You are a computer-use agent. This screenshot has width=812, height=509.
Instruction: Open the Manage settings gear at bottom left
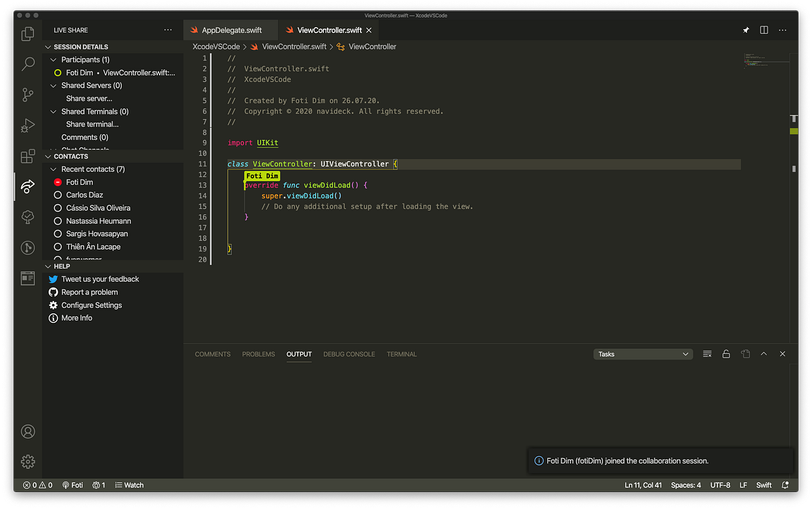pyautogui.click(x=27, y=462)
